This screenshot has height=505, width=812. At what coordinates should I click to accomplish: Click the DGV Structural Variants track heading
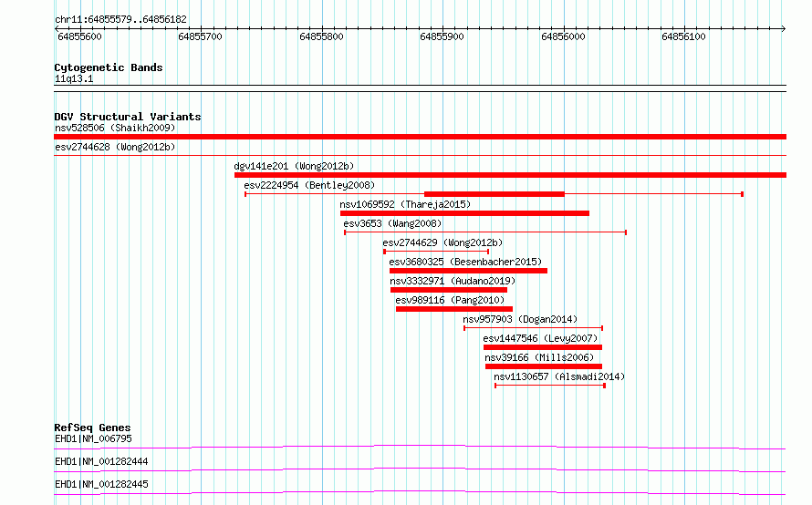[128, 117]
